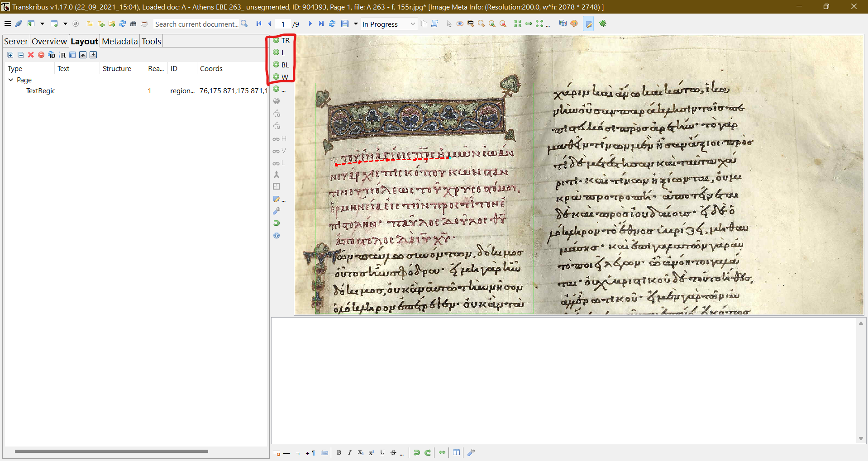Switch to the Overview tab
This screenshot has width=868, height=461.
(49, 41)
